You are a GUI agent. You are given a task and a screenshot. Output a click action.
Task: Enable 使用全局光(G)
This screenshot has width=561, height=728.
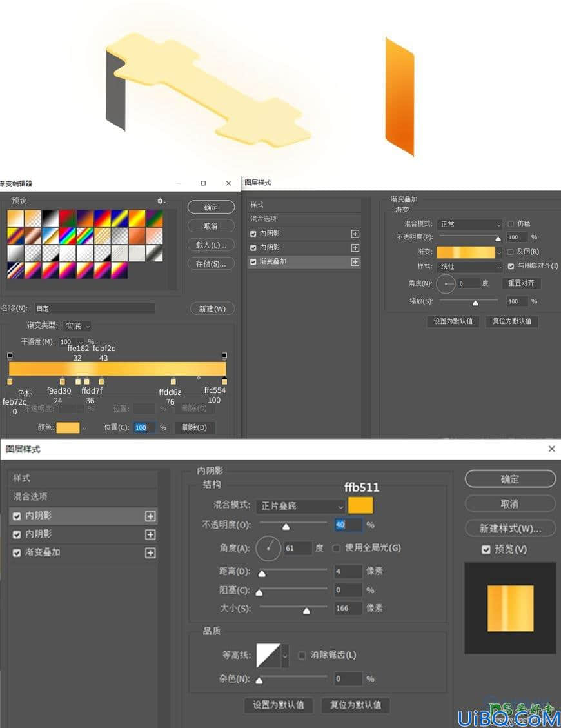[337, 549]
